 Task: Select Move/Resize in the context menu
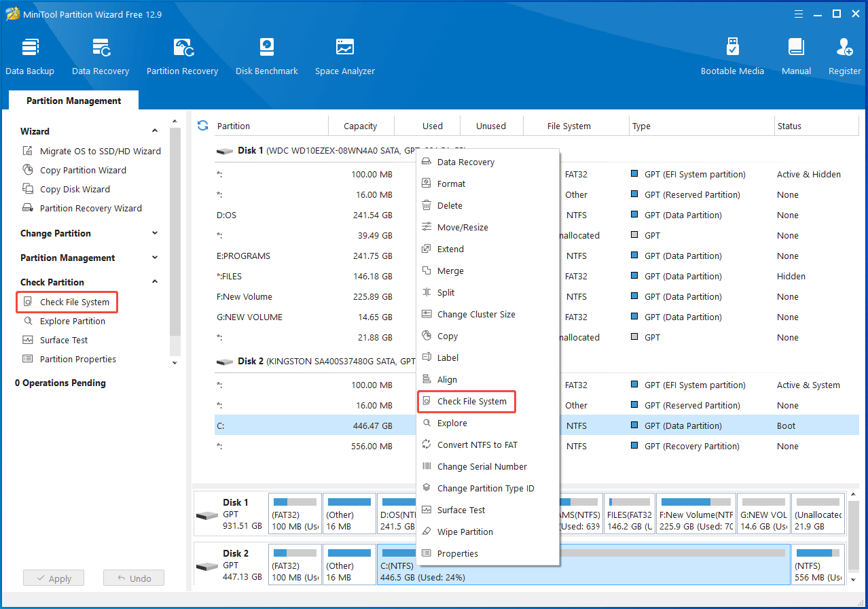(x=488, y=227)
